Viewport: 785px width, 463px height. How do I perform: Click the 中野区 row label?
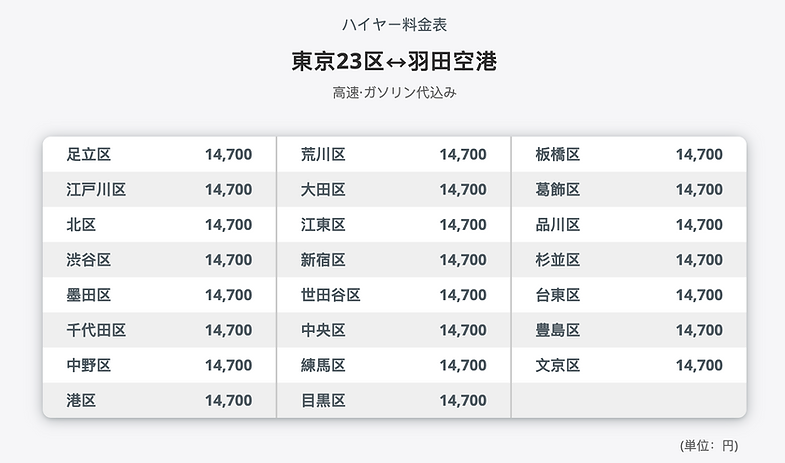88,365
